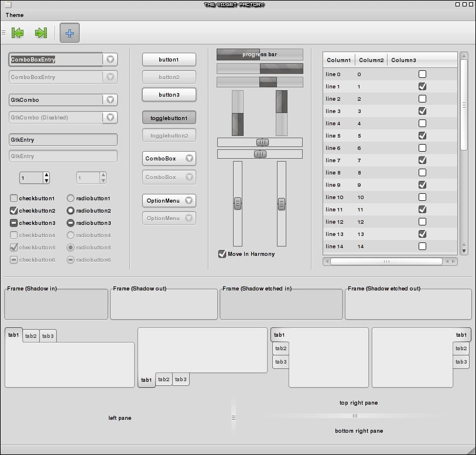Viewport: 476px width, 455px height.
Task: Click the horizontal pane divider handle
Action: coord(355,416)
